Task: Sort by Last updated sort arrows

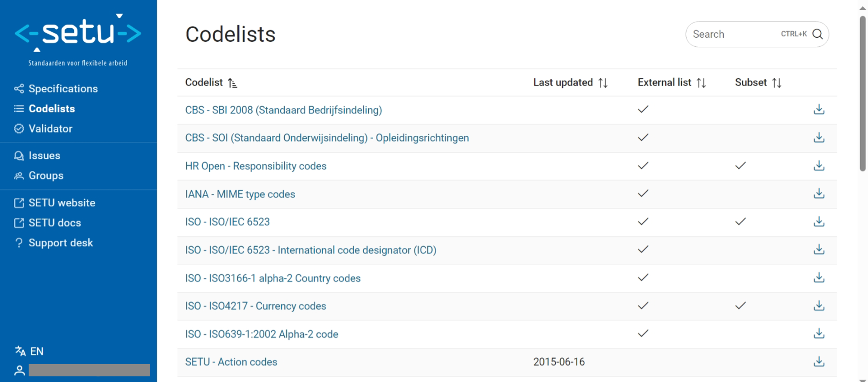Action: tap(603, 83)
